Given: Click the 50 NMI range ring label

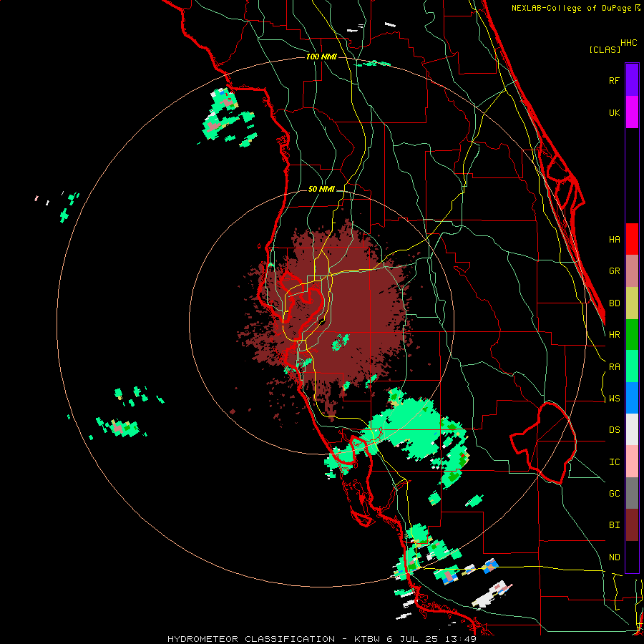Looking at the screenshot, I should (321, 189).
